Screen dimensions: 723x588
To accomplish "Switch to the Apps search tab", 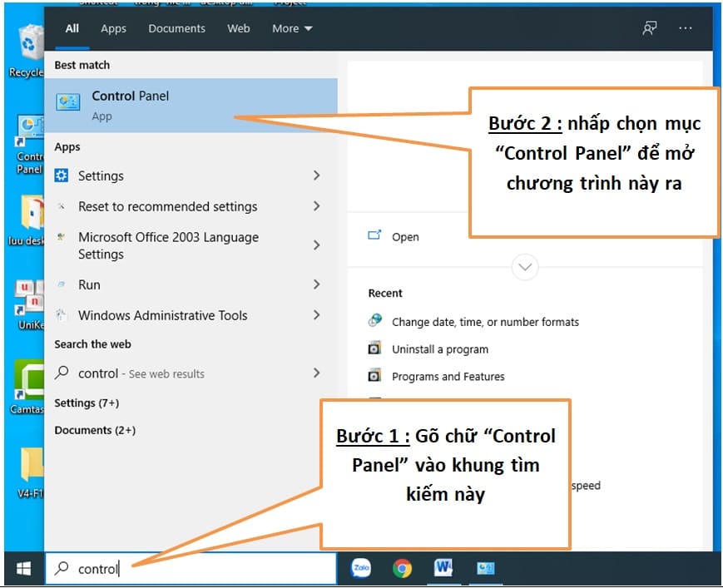I will click(x=113, y=28).
